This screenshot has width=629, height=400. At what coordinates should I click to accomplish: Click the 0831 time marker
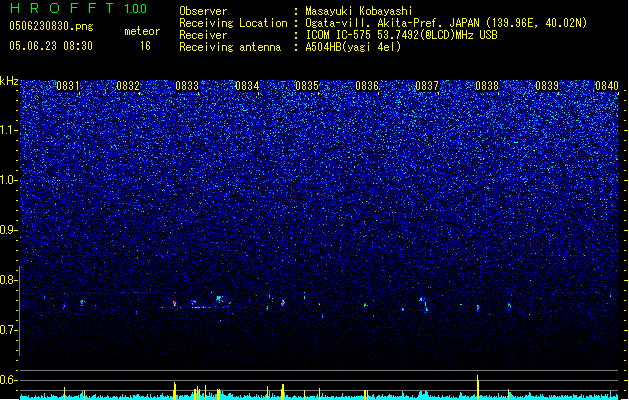click(68, 86)
